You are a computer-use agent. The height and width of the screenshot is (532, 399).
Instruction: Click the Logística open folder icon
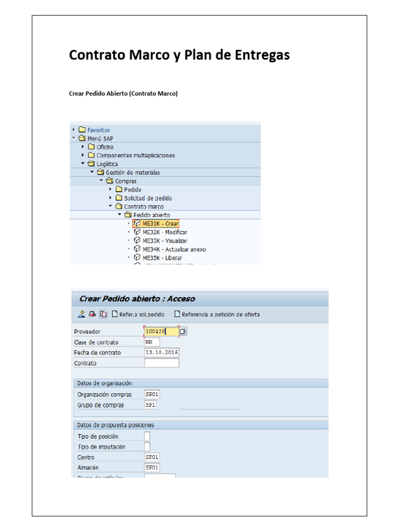tap(91, 164)
